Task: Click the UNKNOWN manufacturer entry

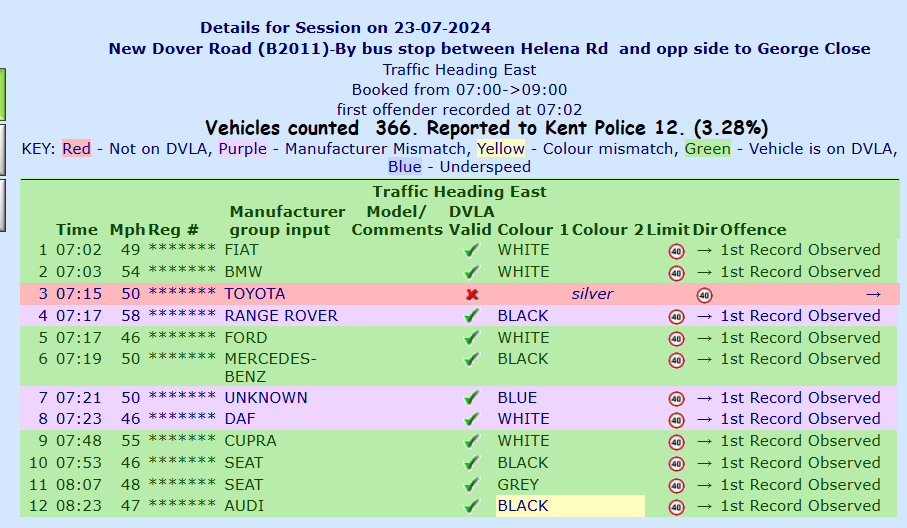Action: tap(266, 398)
